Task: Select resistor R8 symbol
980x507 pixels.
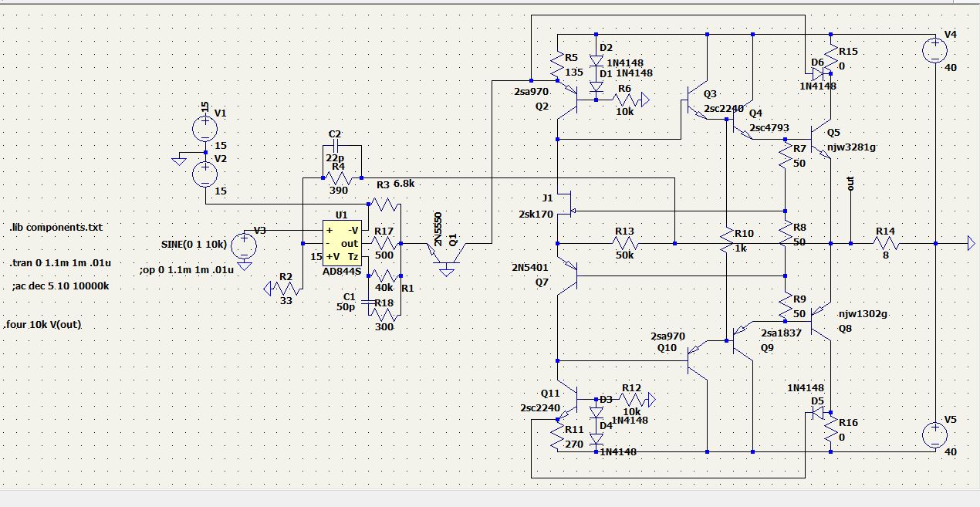Action: coord(786,235)
